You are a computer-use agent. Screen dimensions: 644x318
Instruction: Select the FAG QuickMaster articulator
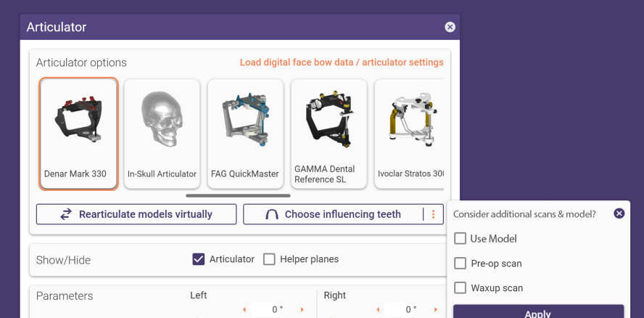pos(245,134)
